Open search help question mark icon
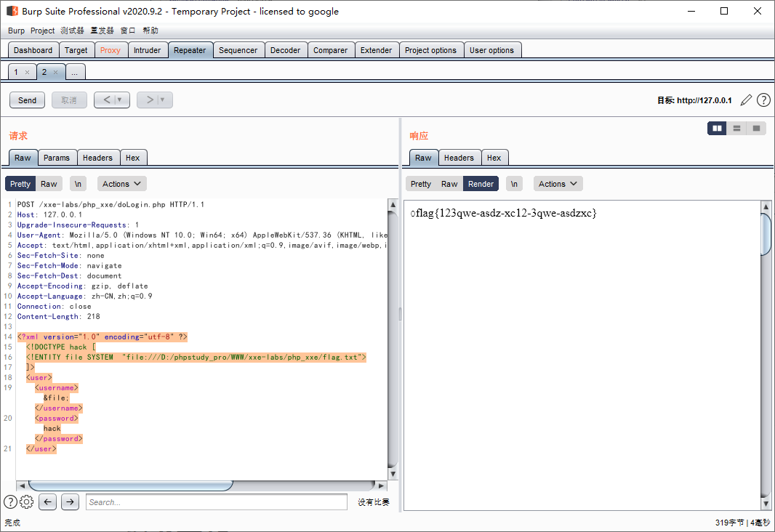The image size is (775, 532). pos(10,502)
